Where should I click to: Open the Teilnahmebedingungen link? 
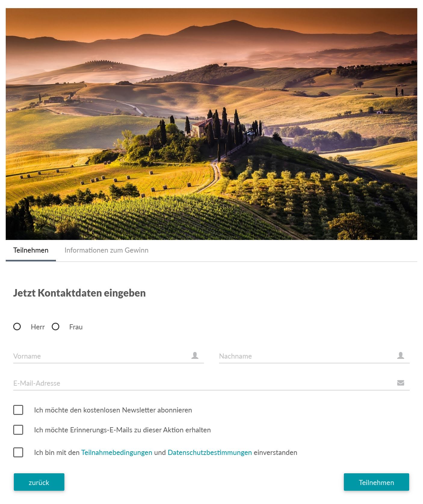point(117,453)
